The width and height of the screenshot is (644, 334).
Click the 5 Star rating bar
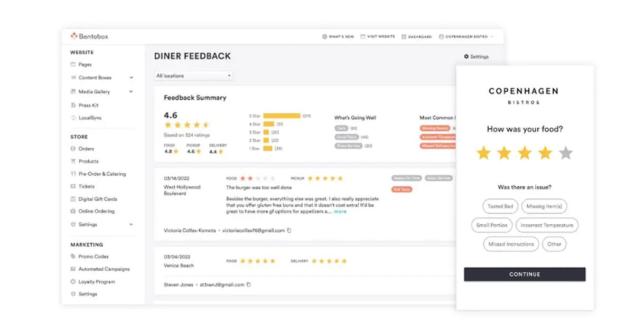pos(281,116)
